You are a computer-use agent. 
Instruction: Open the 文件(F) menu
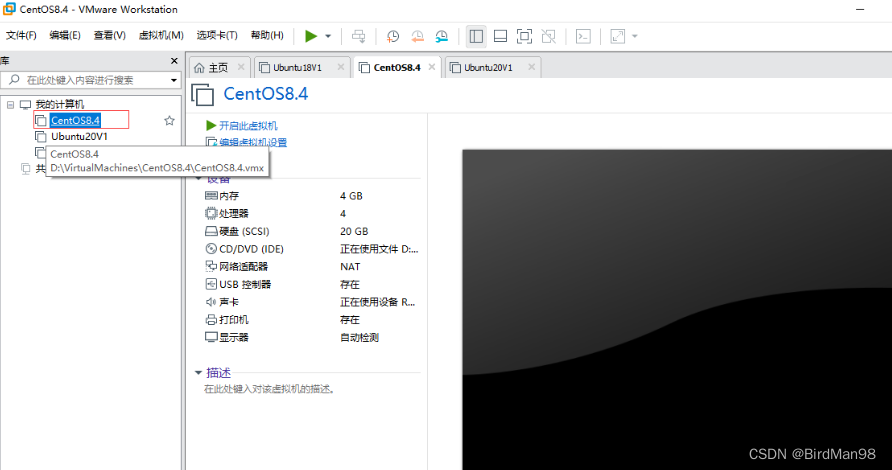pos(21,35)
